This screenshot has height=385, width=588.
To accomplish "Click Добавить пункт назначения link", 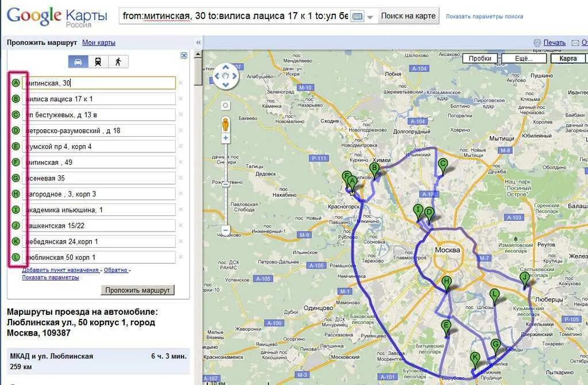I will 60,270.
